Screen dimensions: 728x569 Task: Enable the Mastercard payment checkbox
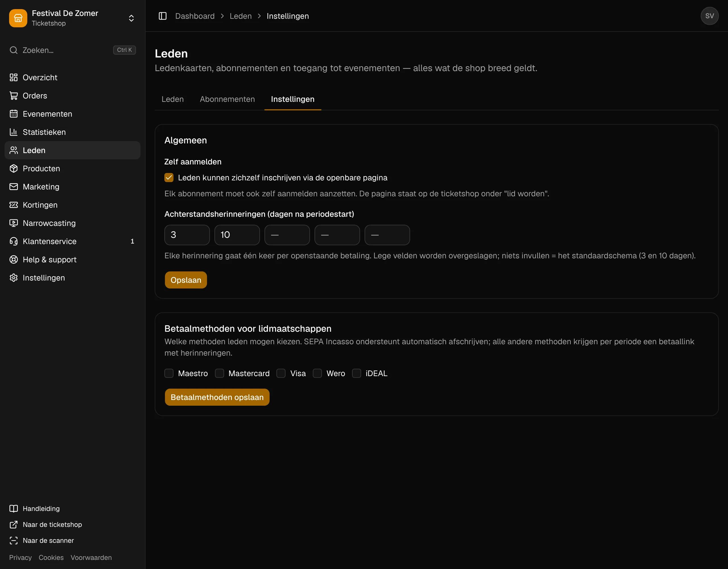pyautogui.click(x=219, y=373)
